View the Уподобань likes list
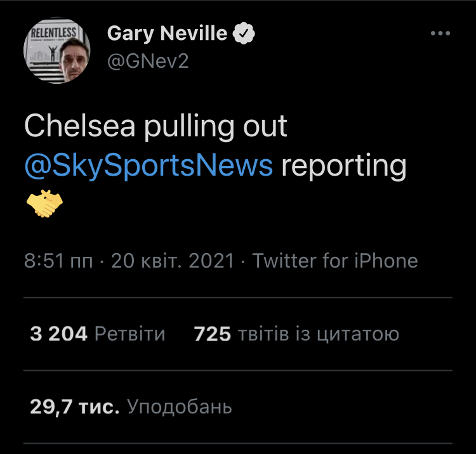 [x=180, y=406]
